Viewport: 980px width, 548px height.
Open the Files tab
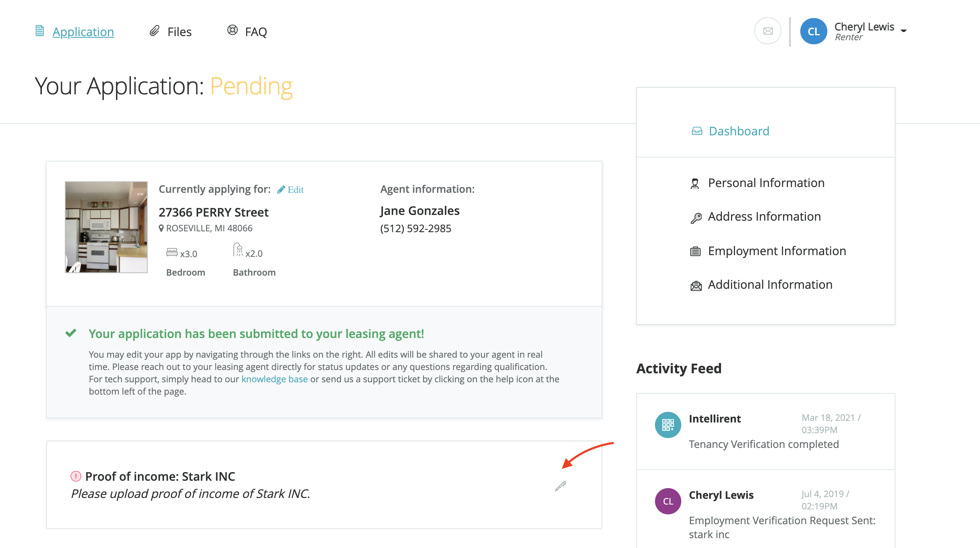pos(179,32)
